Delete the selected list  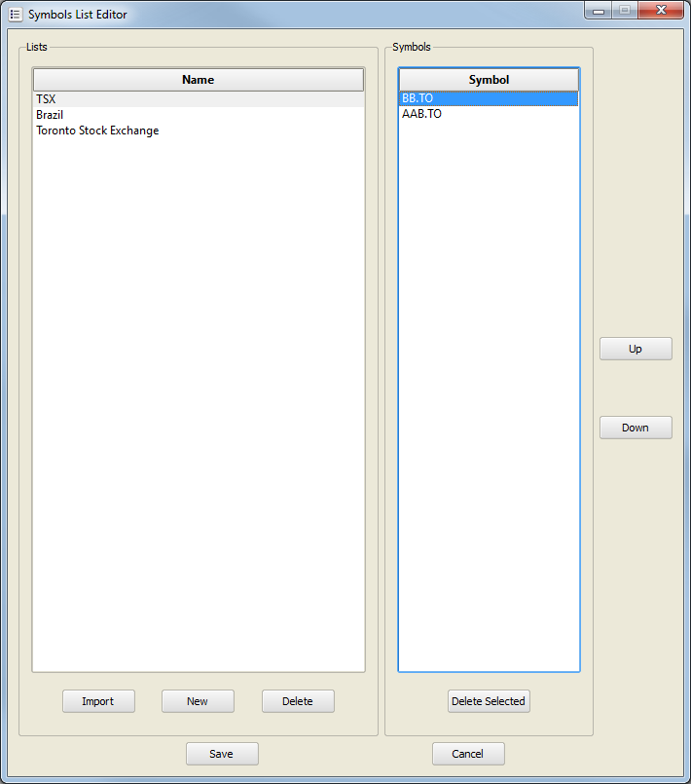click(298, 701)
